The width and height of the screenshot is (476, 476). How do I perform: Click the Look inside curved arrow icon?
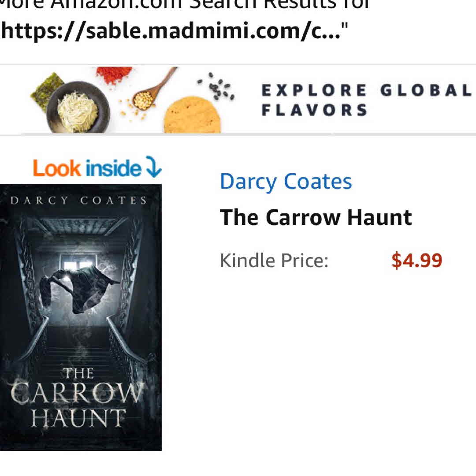tap(154, 166)
